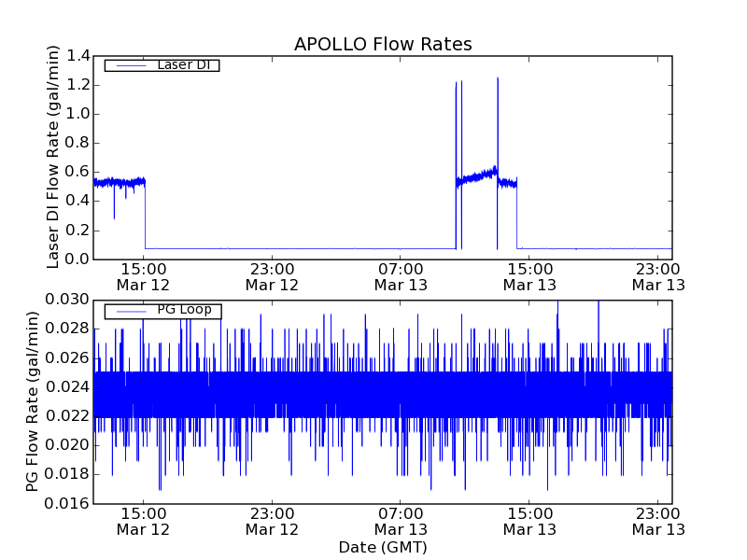Screen dimensions: 747x560
Task: Click "15:00 Mar 13" under the Laser DI plot
Action: click(529, 277)
